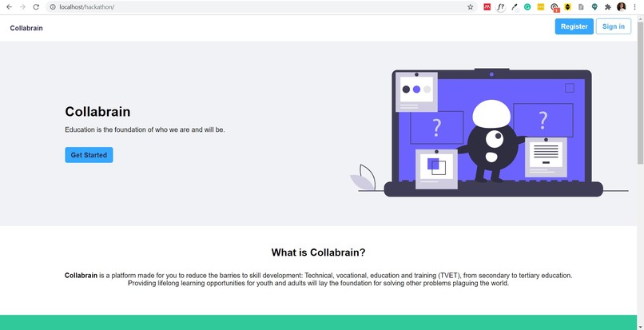Open the yellow three-dots extension icon
Image resolution: width=644 pixels, height=330 pixels.
click(x=541, y=7)
